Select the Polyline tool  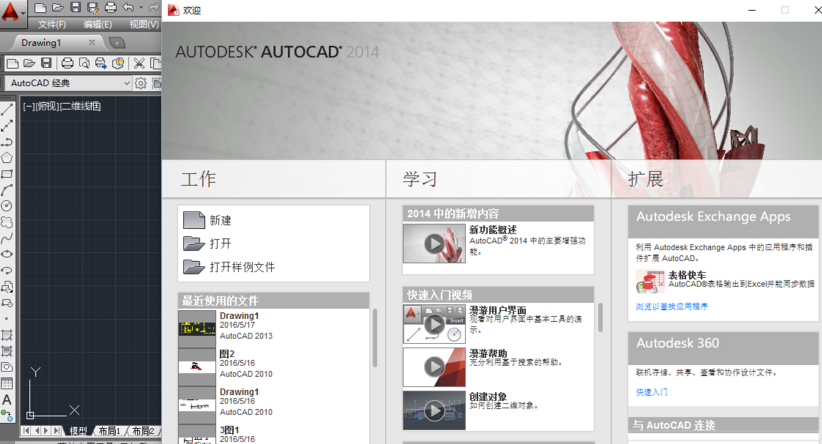click(7, 142)
